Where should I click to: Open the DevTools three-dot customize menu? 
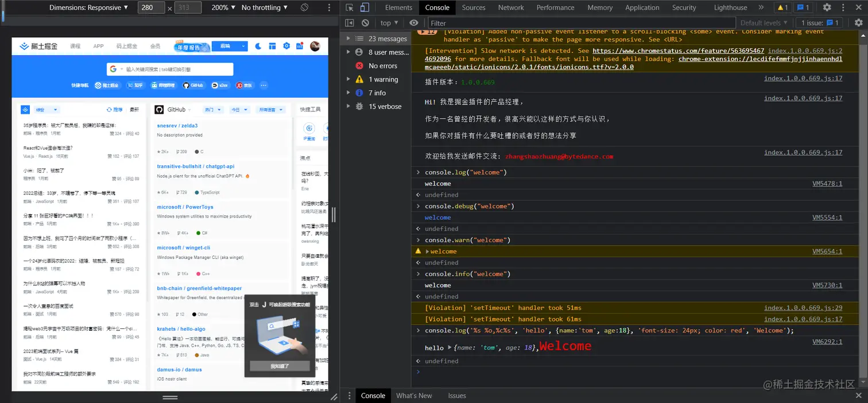pos(843,7)
